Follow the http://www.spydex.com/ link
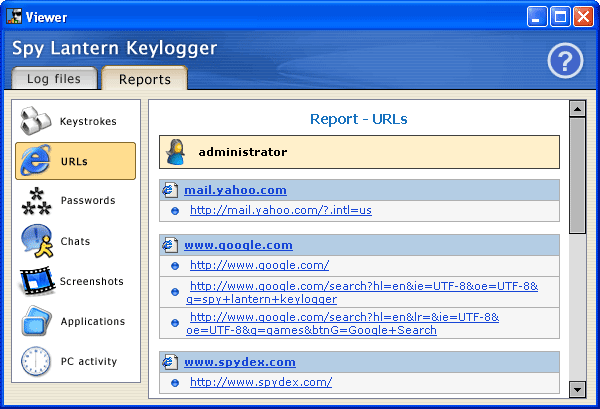 click(x=261, y=382)
